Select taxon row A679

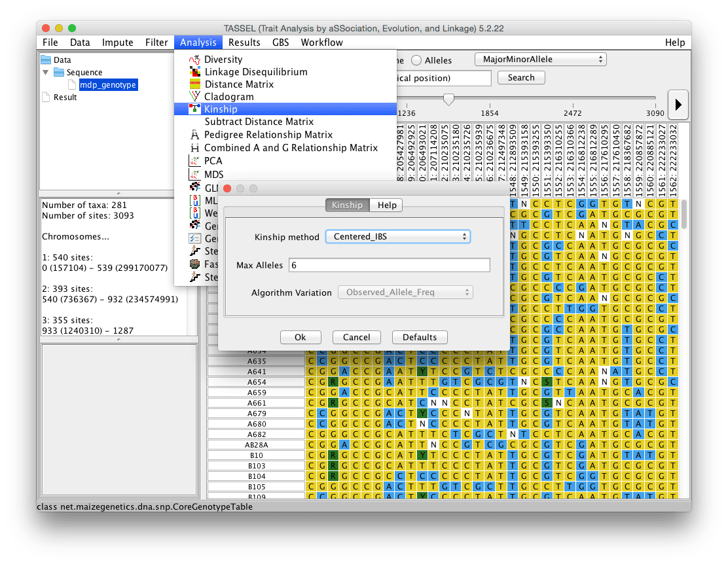[x=256, y=413]
